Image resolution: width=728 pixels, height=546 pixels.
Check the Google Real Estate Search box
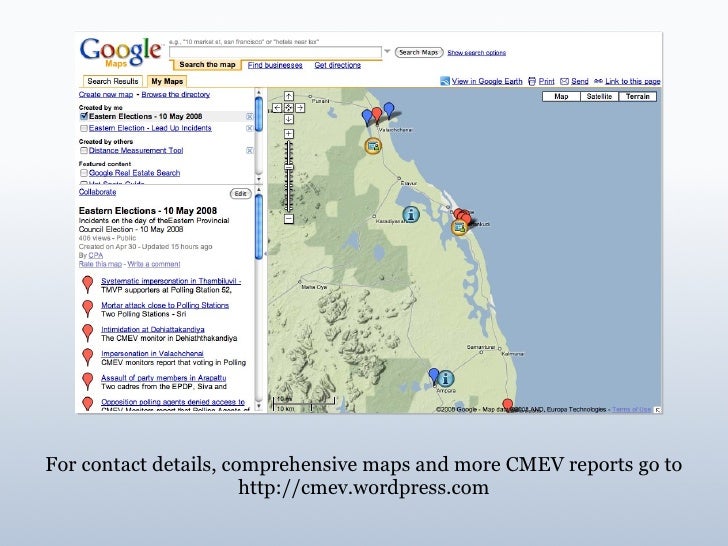(x=84, y=173)
